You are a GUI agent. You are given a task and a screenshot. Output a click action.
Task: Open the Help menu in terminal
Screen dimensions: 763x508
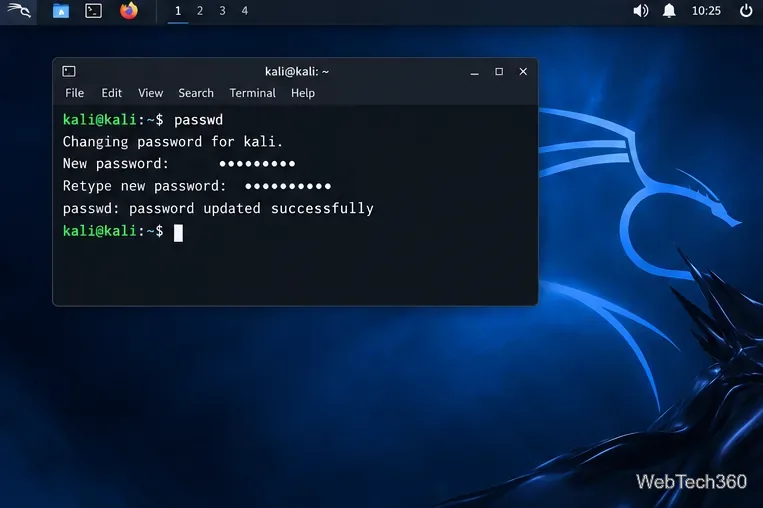pos(303,93)
